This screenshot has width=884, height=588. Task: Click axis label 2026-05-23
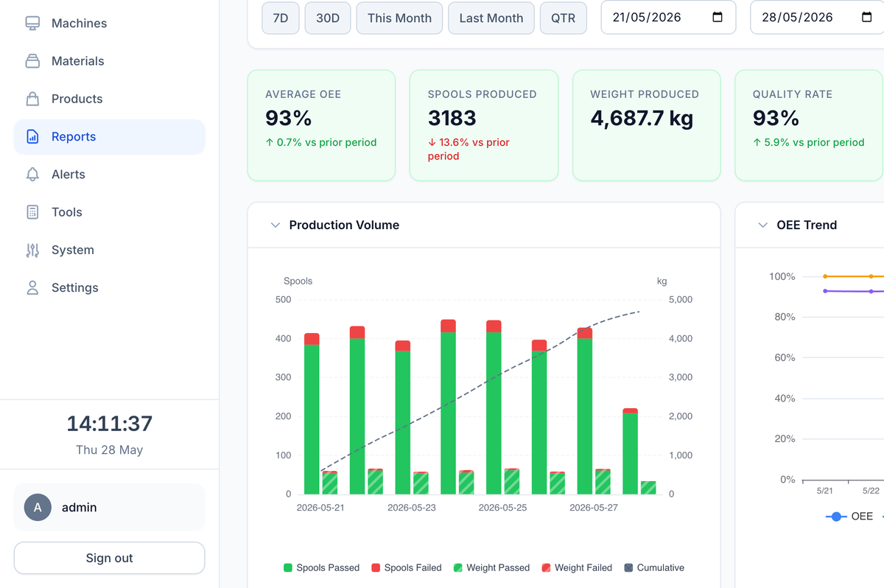412,508
